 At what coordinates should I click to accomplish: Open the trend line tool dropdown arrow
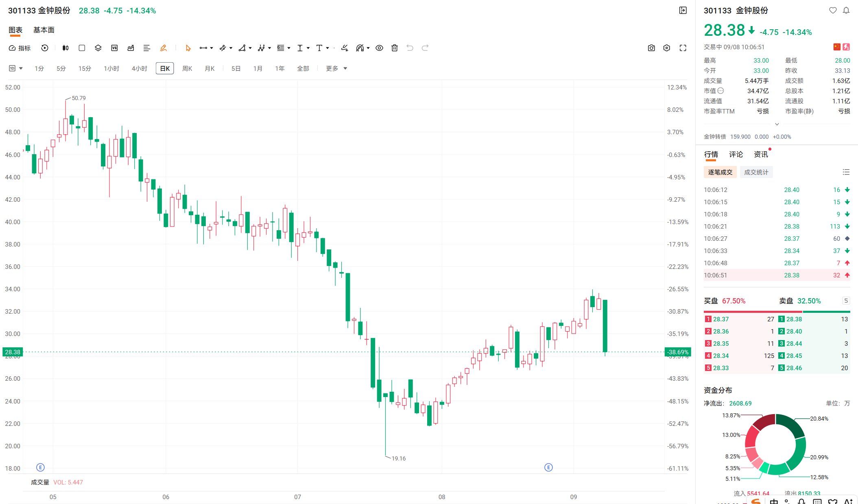click(212, 48)
